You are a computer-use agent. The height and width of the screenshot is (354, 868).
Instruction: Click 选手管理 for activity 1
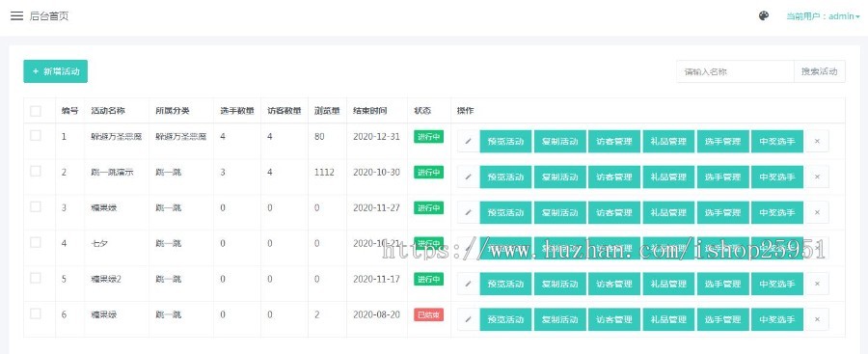point(722,141)
